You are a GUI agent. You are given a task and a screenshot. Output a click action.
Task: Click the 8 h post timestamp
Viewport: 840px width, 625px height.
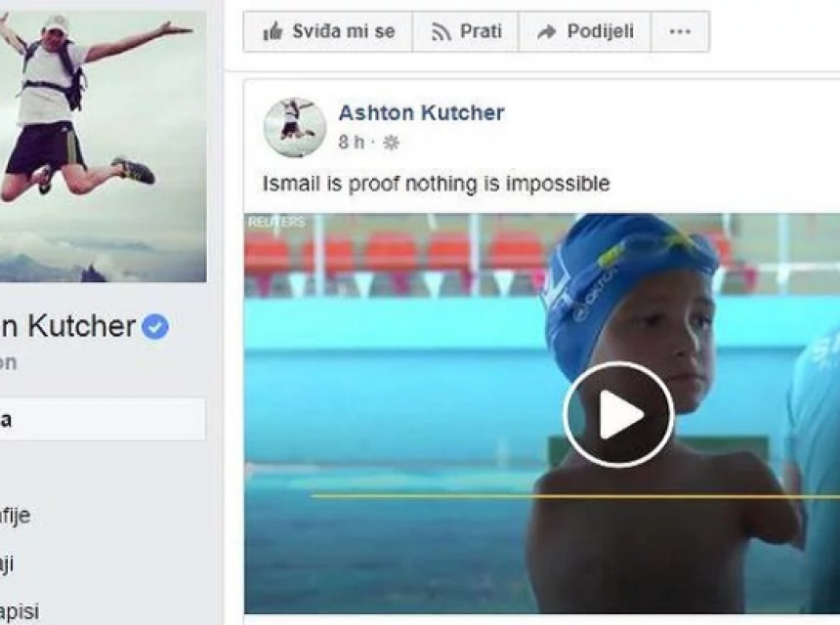pyautogui.click(x=352, y=143)
